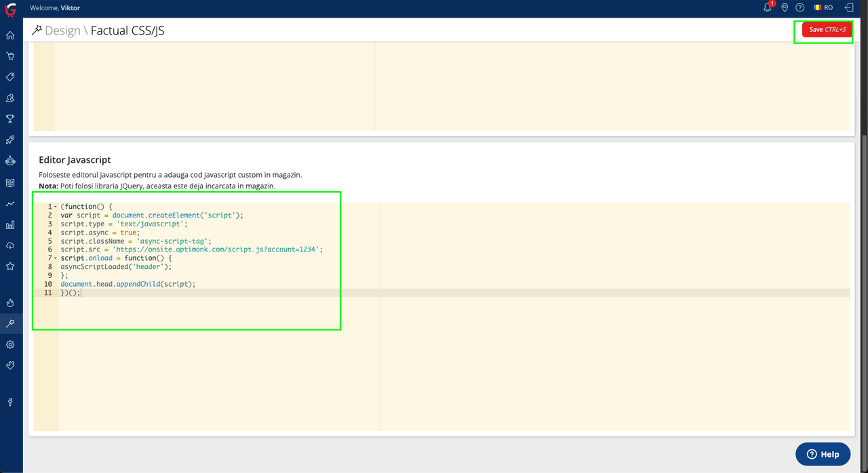
Task: Open help question mark in header
Action: pyautogui.click(x=800, y=8)
